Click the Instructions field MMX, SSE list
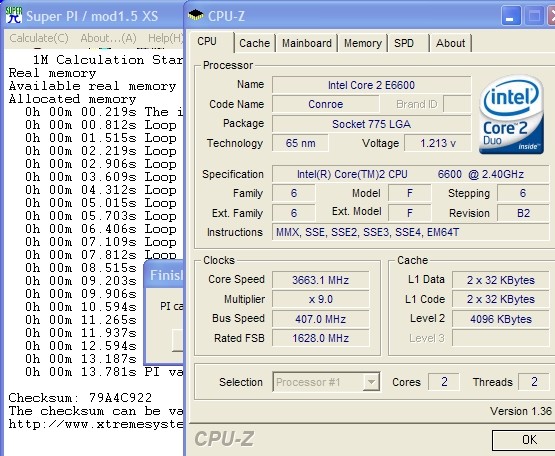 pyautogui.click(x=411, y=232)
